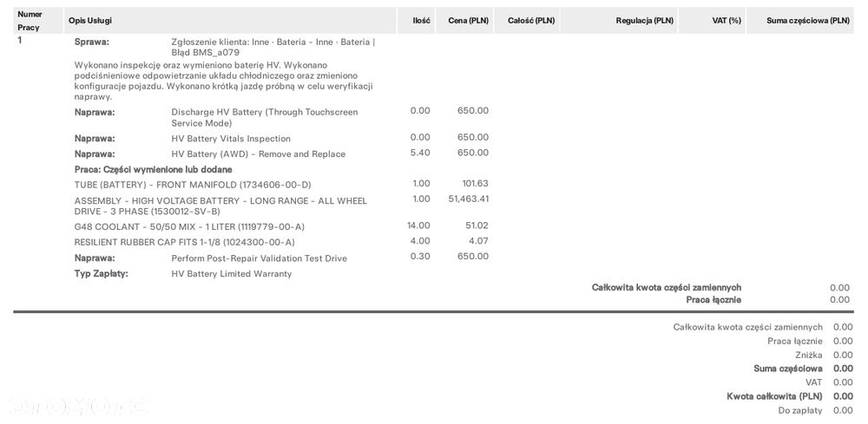Select 'HV Battery (AWD) - Remove and Replace'

click(258, 154)
